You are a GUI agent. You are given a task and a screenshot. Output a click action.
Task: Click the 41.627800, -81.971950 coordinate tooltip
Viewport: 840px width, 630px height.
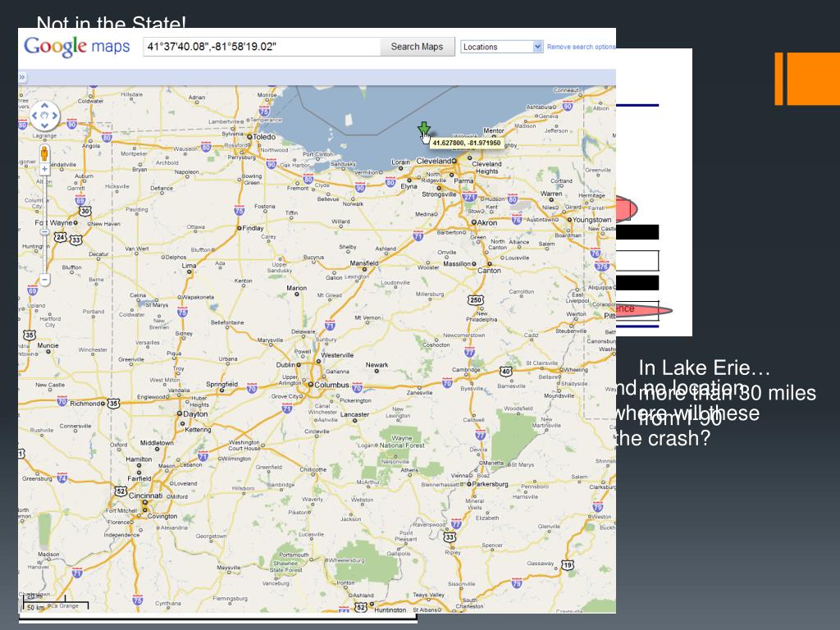click(x=467, y=143)
